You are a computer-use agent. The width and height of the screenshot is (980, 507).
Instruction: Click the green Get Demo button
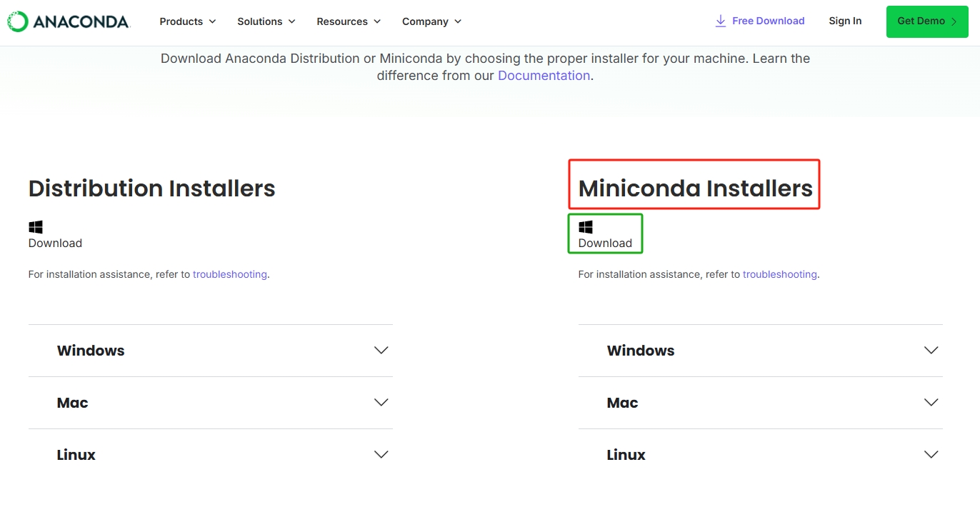click(x=927, y=21)
